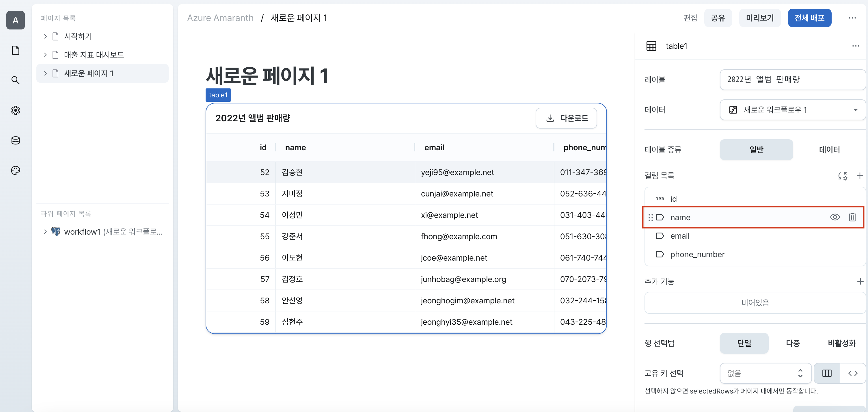
Task: Open the theme palette icon in sidebar
Action: tap(16, 170)
